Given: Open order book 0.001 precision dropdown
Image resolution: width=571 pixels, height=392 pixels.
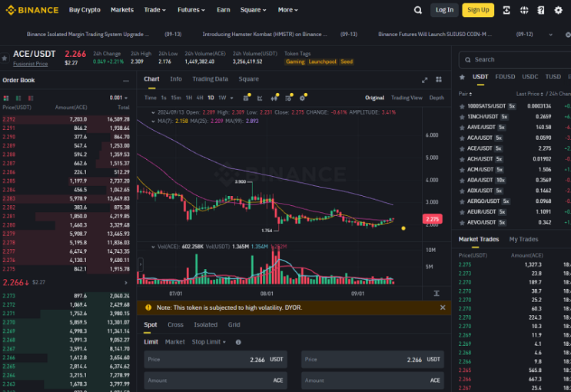Looking at the screenshot, I should click(118, 98).
